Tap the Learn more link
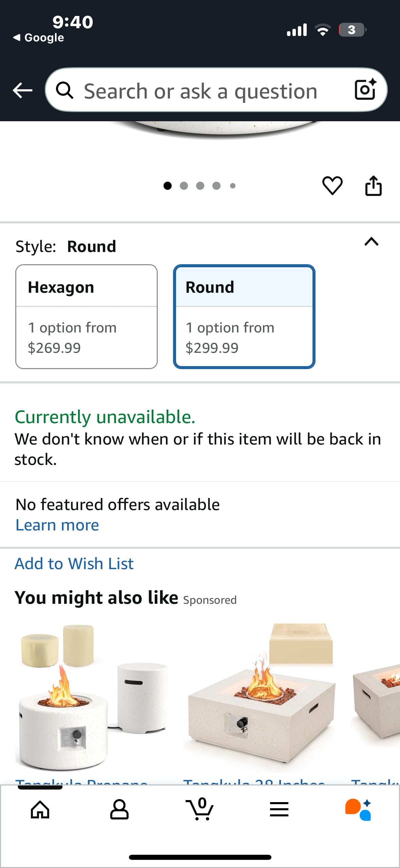The width and height of the screenshot is (400, 868). coord(57,525)
